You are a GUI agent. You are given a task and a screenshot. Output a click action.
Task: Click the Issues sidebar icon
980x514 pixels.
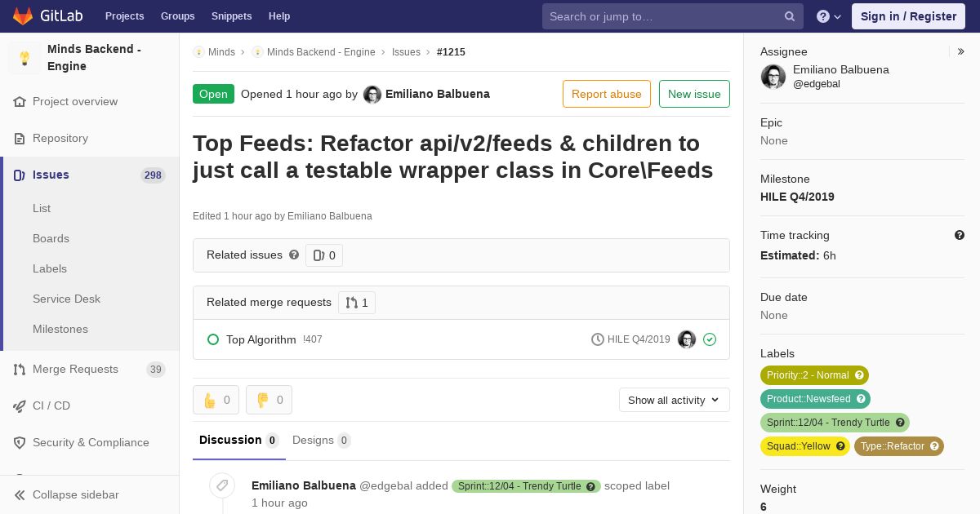pos(20,175)
